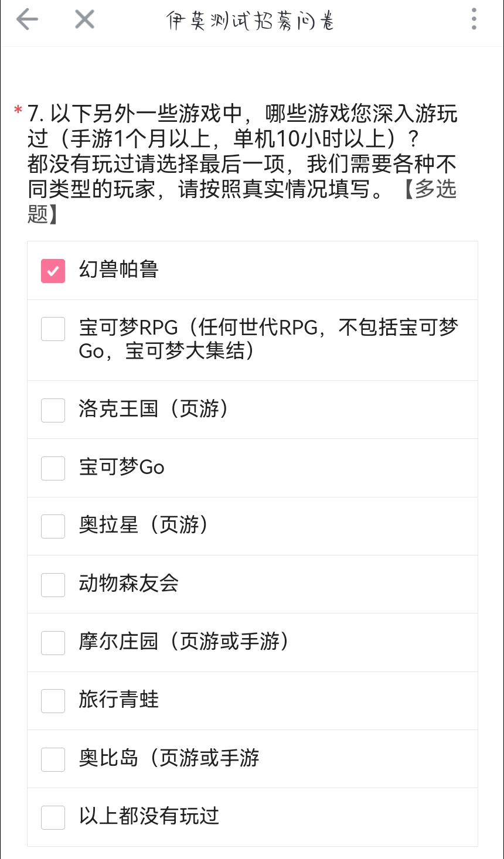Tick the 旅行青蛙 checkbox
This screenshot has height=859, width=504.
coord(53,701)
